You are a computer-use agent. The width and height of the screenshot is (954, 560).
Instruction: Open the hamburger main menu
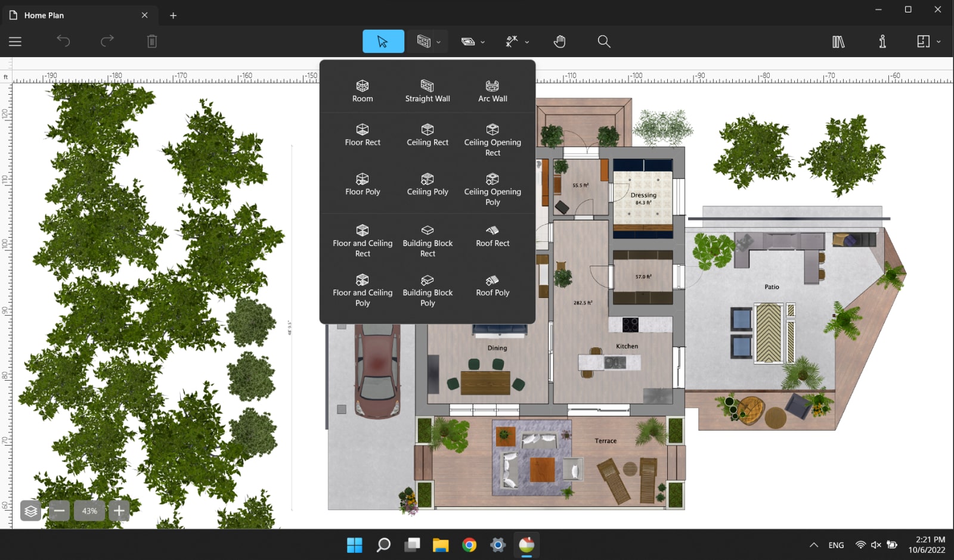15,41
